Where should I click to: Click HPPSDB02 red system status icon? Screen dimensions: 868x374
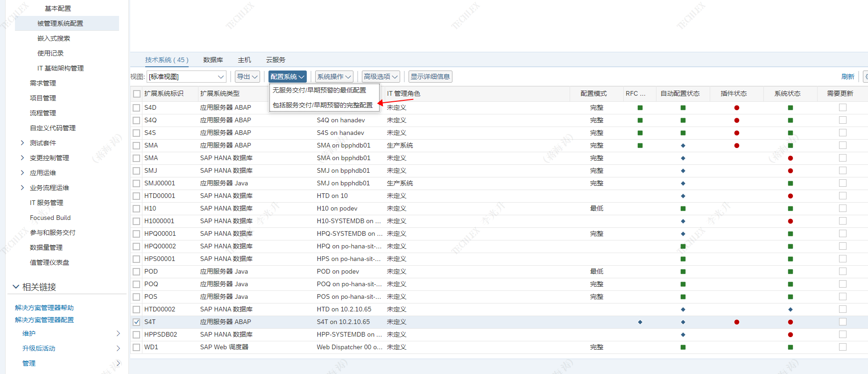(790, 335)
